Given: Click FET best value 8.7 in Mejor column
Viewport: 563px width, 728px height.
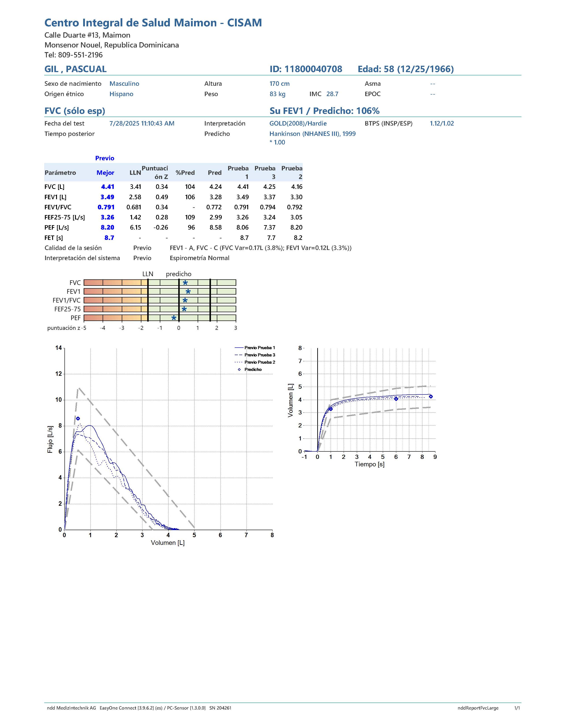Looking at the screenshot, I should (x=109, y=238).
